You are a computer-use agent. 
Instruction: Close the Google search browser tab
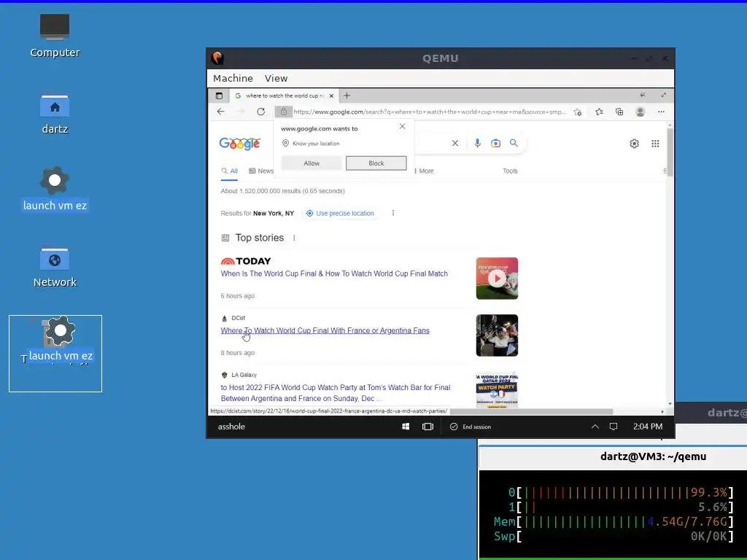click(332, 96)
